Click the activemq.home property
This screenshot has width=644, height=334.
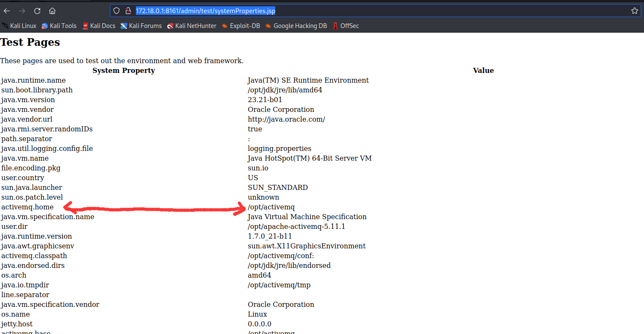point(28,207)
